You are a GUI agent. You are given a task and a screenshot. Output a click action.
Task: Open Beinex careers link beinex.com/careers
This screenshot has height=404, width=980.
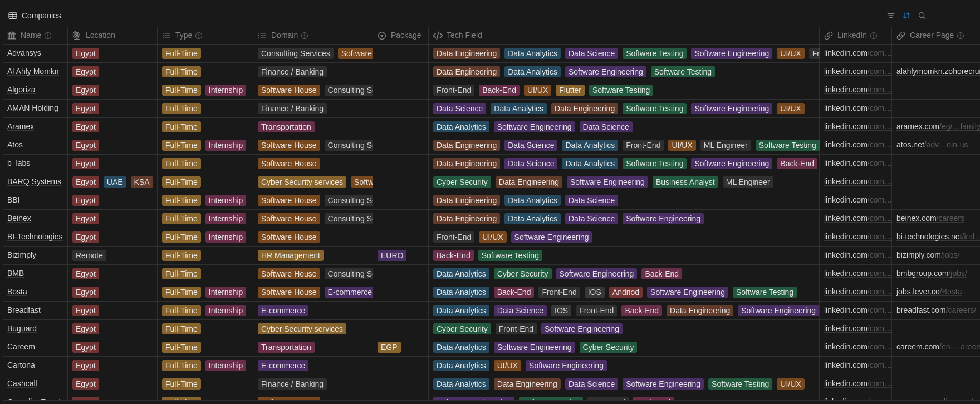point(930,218)
